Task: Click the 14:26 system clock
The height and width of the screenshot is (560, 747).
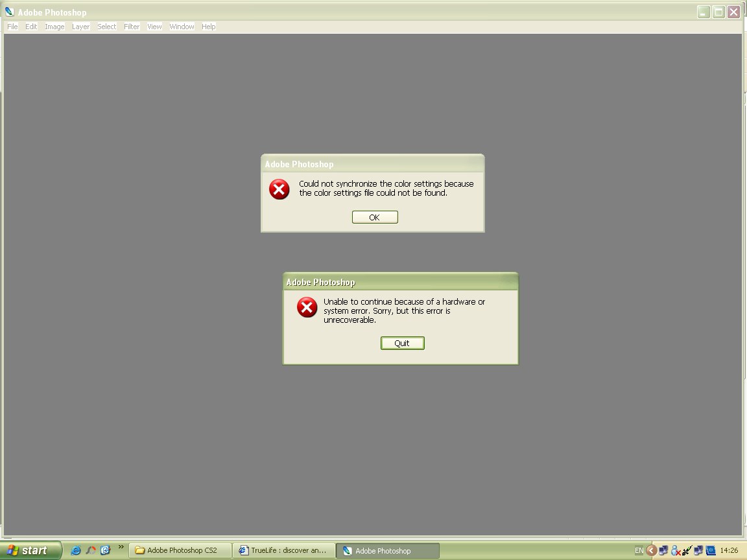Action: tap(729, 550)
